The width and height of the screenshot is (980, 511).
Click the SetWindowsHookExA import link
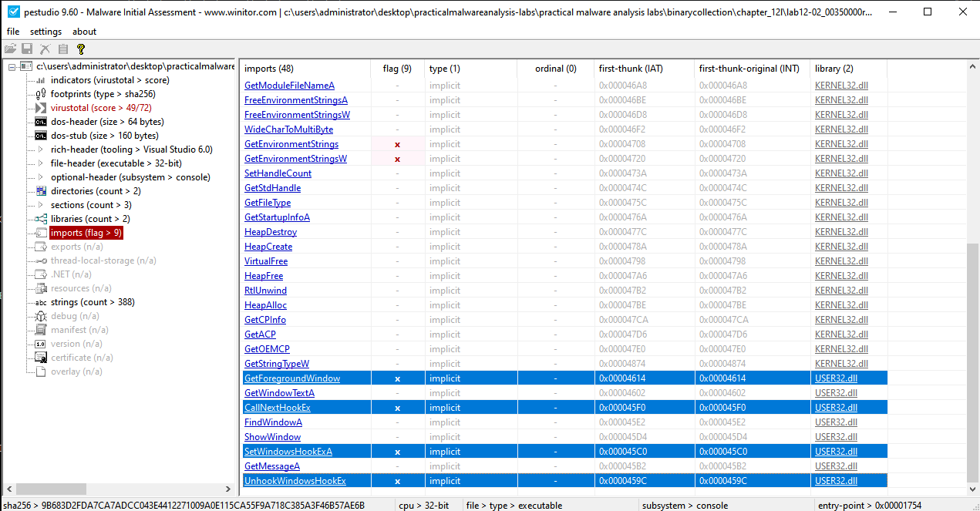(288, 452)
